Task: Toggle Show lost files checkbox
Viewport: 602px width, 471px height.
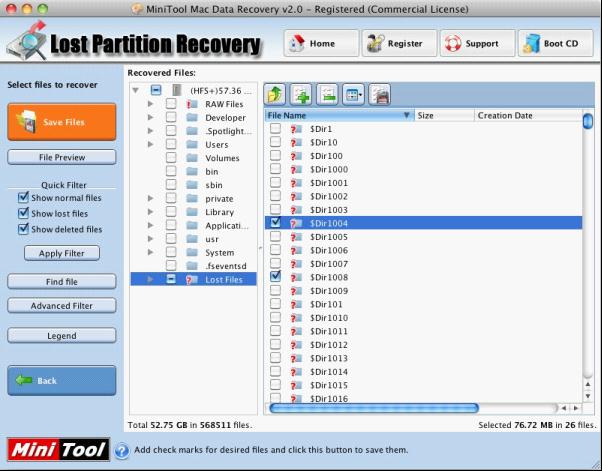Action: [23, 214]
